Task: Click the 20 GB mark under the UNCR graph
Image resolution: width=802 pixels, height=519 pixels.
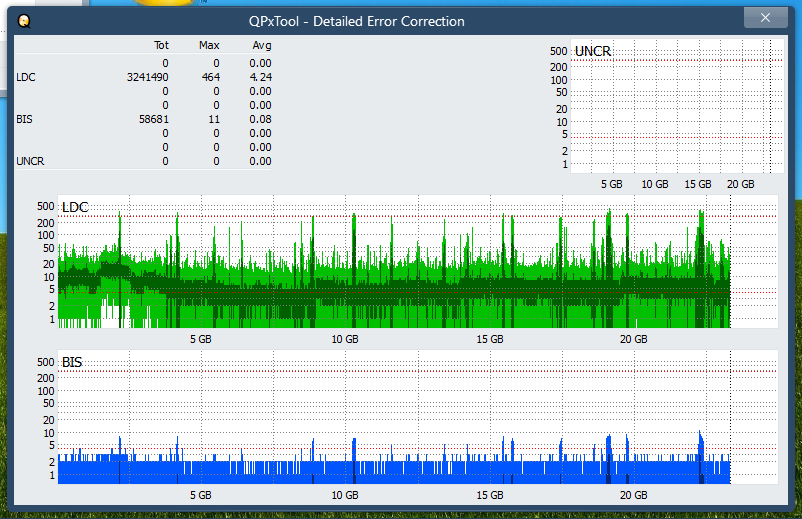Action: pyautogui.click(x=740, y=185)
